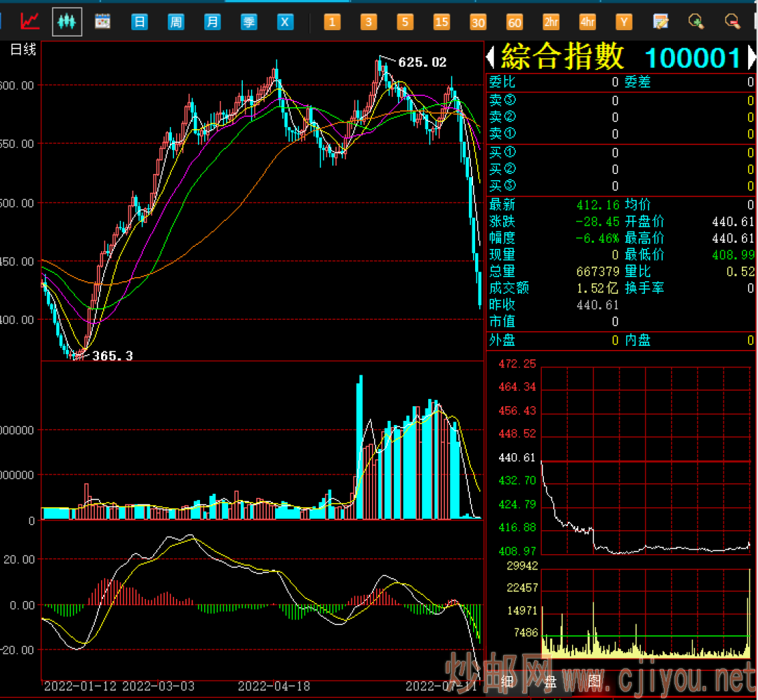Click the intraday price line chart

coord(646,460)
